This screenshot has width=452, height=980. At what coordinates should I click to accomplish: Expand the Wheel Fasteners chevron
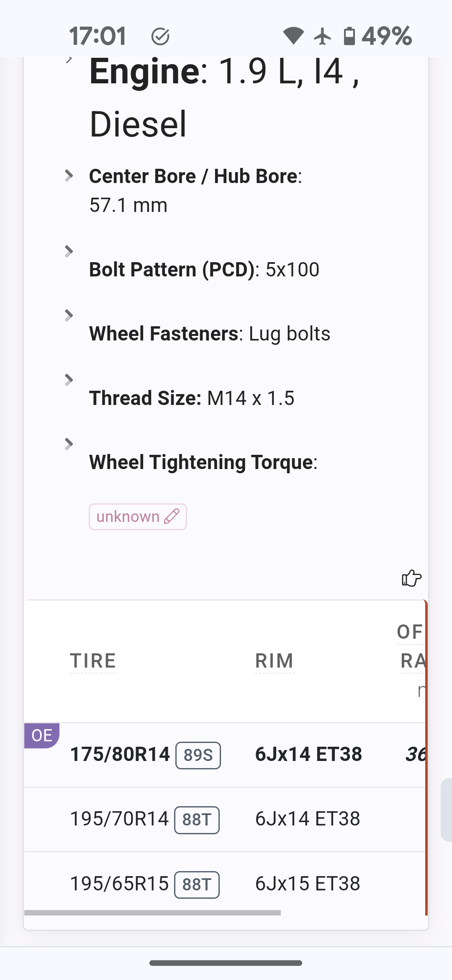tap(69, 315)
